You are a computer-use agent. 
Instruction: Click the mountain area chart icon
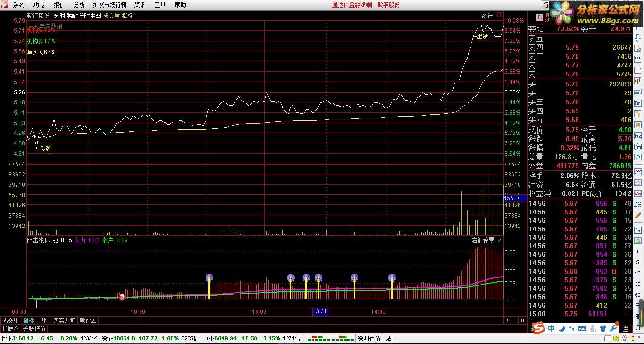638,183
